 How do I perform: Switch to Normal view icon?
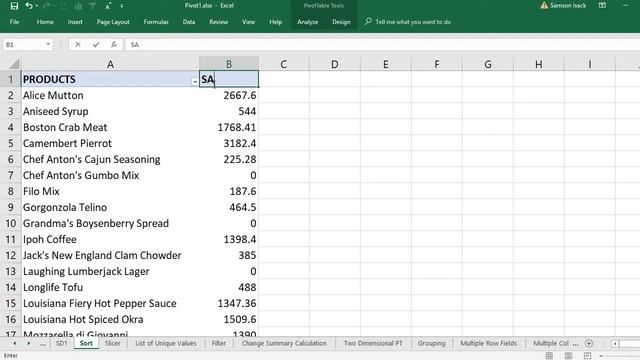point(549,356)
